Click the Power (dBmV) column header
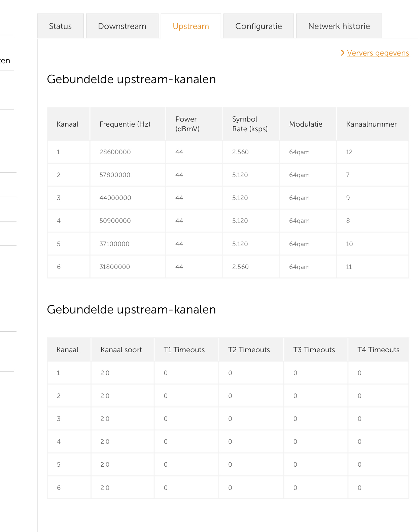This screenshot has height=532, width=418. (187, 124)
